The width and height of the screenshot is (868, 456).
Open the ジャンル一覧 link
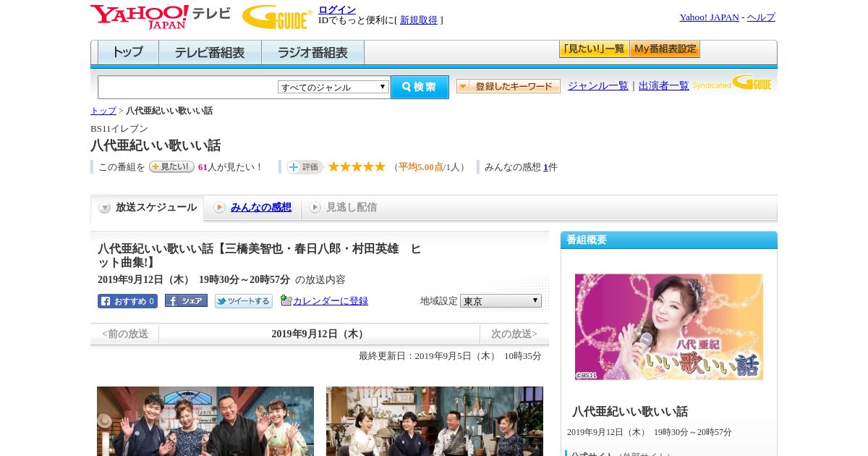pos(598,85)
